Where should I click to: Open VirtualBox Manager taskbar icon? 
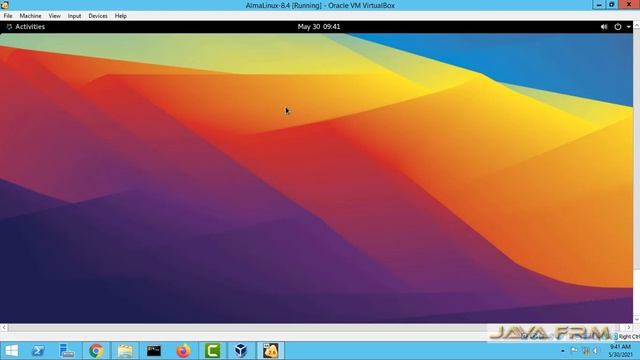click(x=241, y=351)
